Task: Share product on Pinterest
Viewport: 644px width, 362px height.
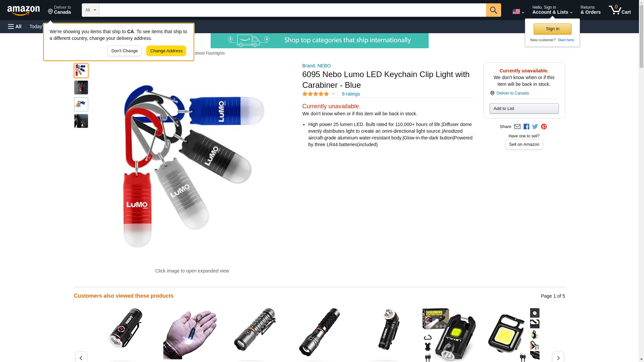Action: pyautogui.click(x=544, y=127)
